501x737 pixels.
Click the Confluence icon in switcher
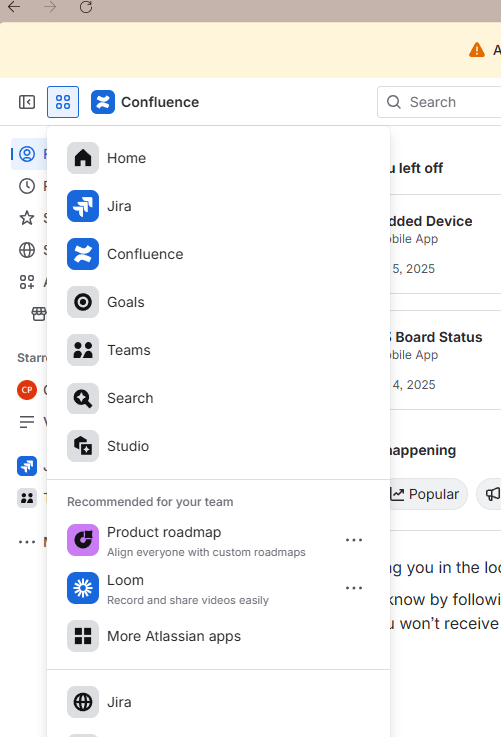pos(83,254)
